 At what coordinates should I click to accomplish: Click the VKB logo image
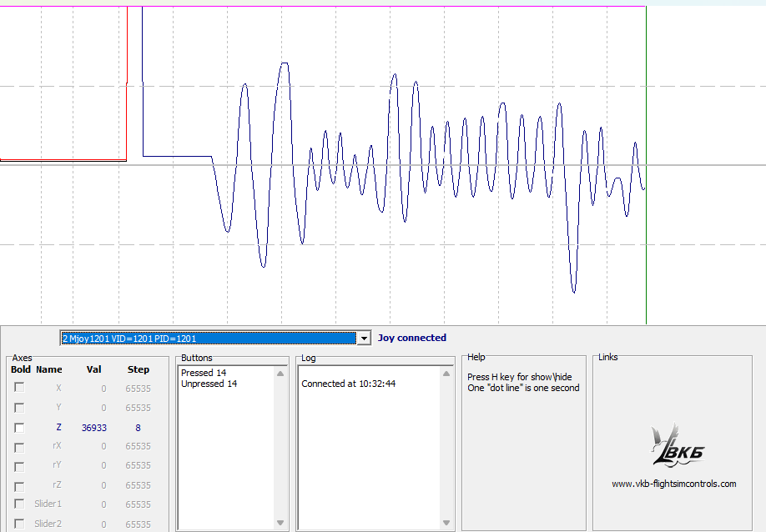click(x=677, y=444)
